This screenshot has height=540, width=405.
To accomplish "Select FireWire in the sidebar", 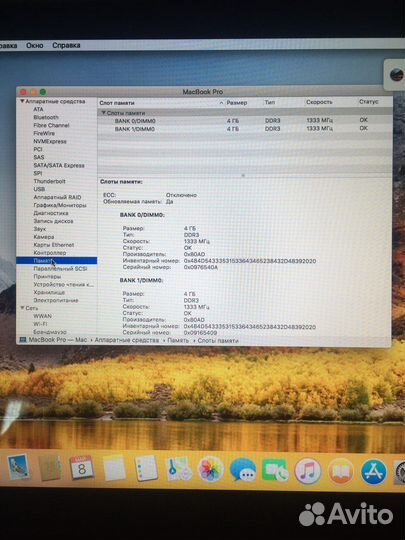I will tap(44, 133).
